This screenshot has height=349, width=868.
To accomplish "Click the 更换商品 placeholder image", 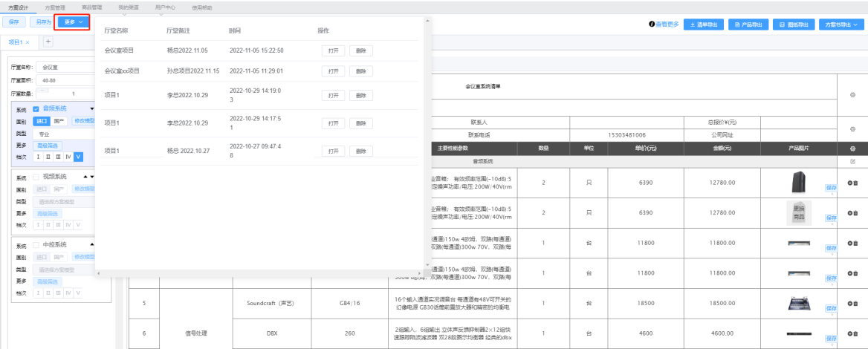I will [799, 212].
